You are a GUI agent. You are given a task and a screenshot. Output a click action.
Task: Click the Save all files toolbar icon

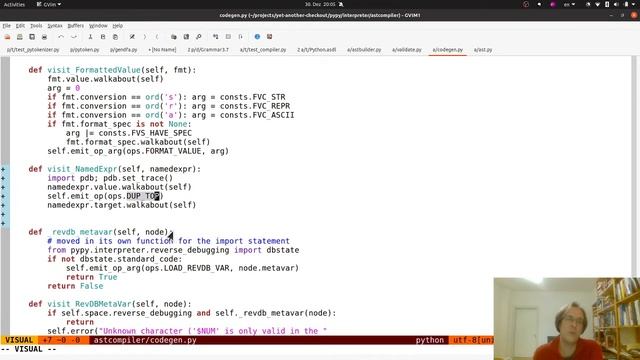(32, 37)
